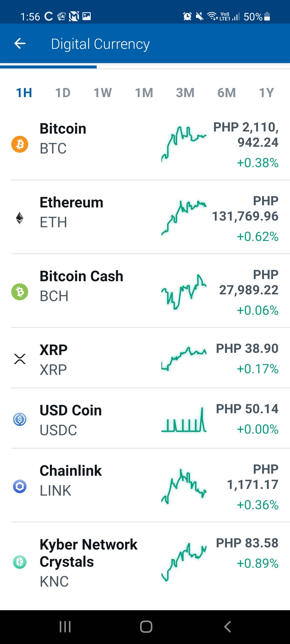Tap the XRP logo icon
Image resolution: width=290 pixels, height=644 pixels.
pyautogui.click(x=20, y=359)
